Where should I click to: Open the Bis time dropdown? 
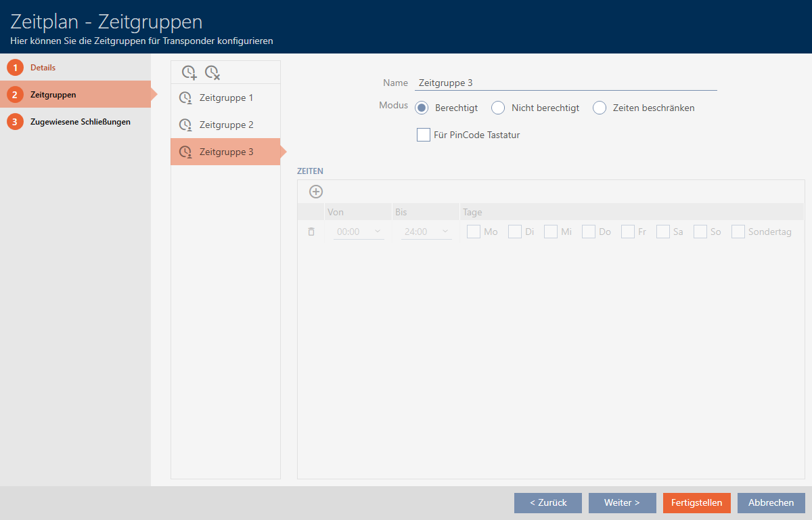[x=426, y=232]
